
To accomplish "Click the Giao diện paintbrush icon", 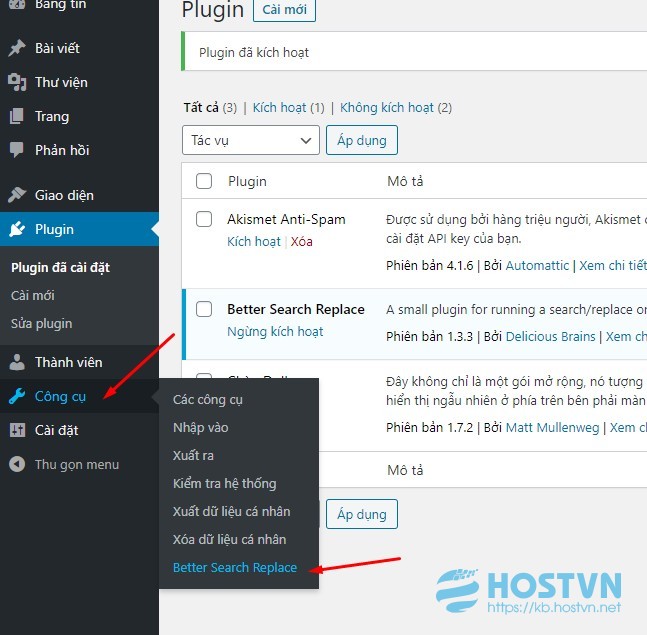I will click(17, 194).
